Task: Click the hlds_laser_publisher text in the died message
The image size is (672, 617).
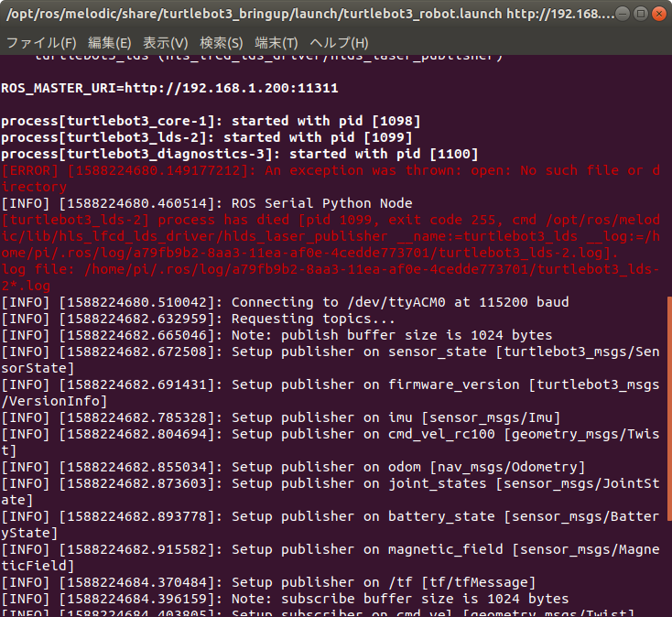Action: [305, 236]
